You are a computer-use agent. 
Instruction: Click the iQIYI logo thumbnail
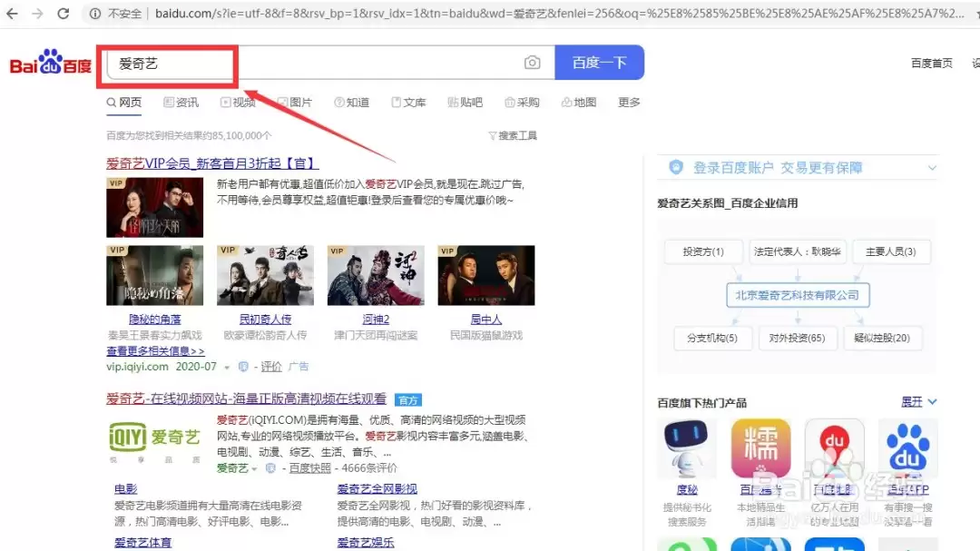(154, 441)
